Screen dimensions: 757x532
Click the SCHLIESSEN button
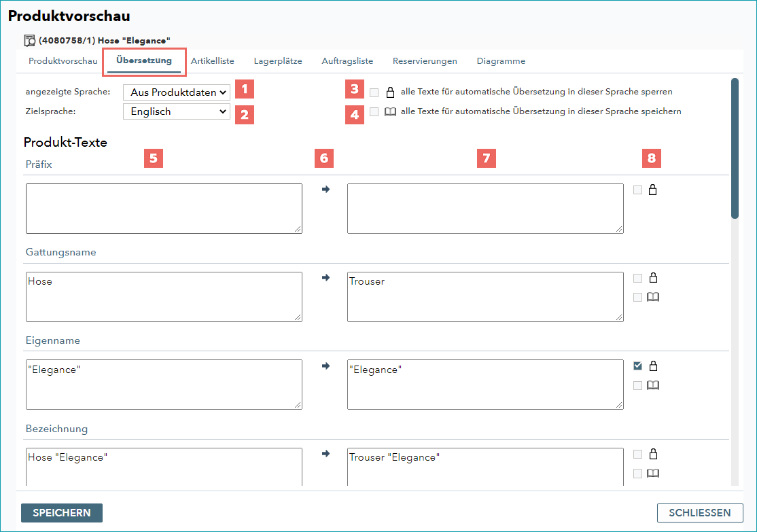[x=700, y=513]
